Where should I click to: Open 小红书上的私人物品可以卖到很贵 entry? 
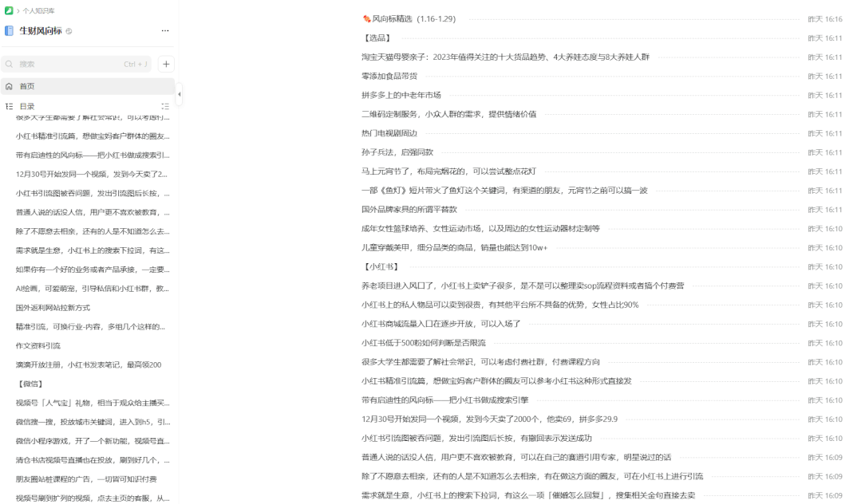pos(500,305)
